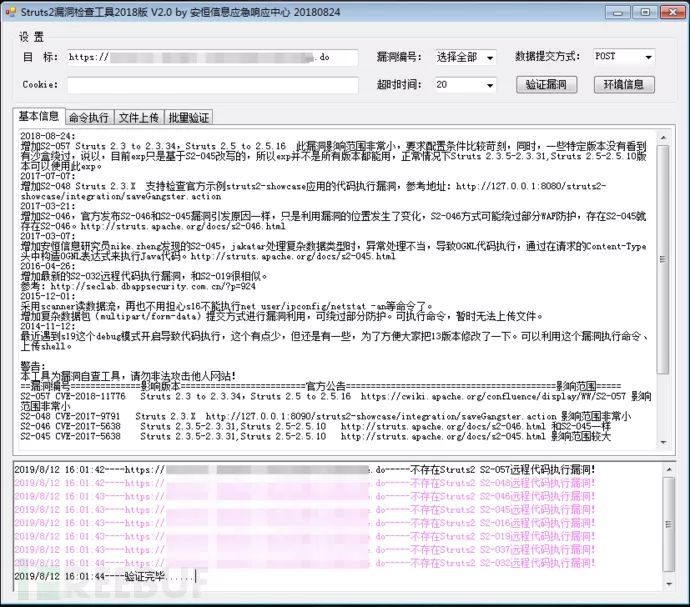Viewport: 690px width, 607px height.
Task: Click the 2017-07-07: date line
Action: click(x=48, y=176)
